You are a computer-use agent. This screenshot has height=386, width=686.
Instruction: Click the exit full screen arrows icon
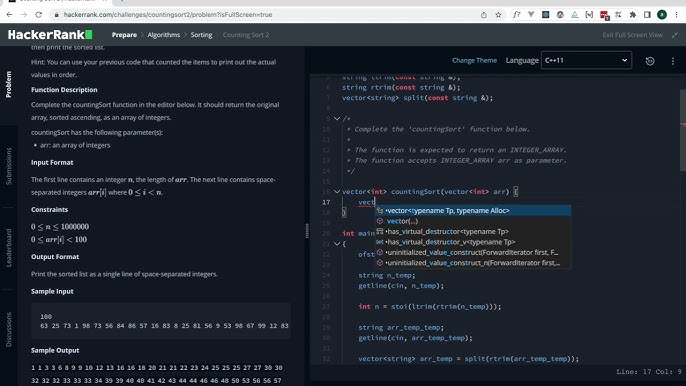[675, 35]
